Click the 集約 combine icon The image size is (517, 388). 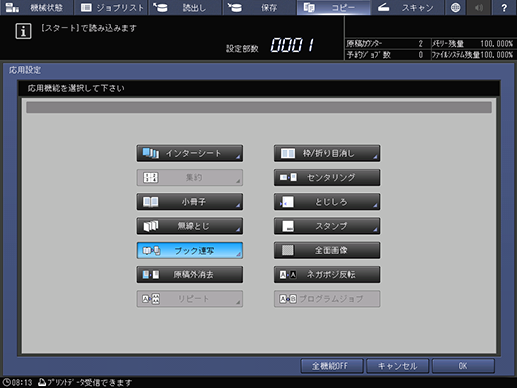151,178
